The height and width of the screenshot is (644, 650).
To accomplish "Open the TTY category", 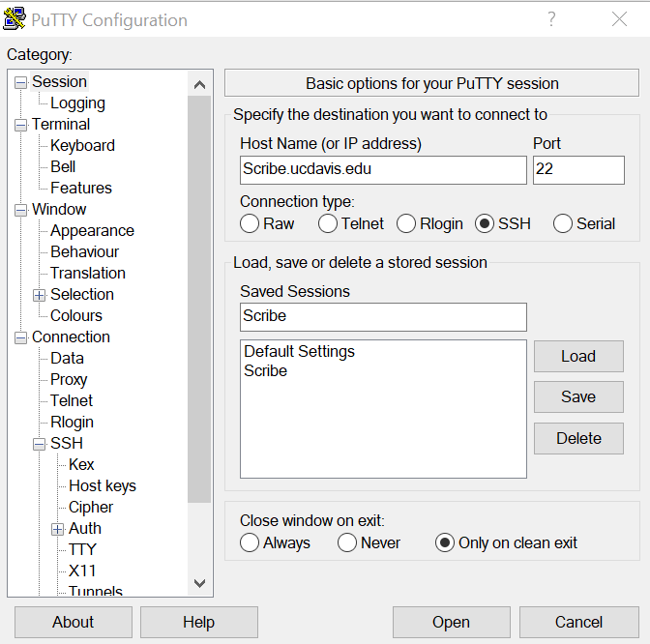I will click(x=82, y=549).
